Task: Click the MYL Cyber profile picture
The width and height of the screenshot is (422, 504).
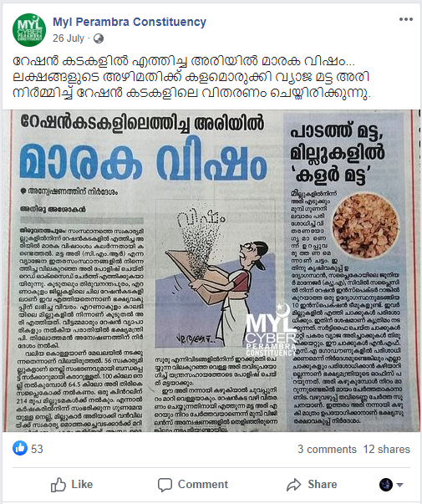Action: 29,30
